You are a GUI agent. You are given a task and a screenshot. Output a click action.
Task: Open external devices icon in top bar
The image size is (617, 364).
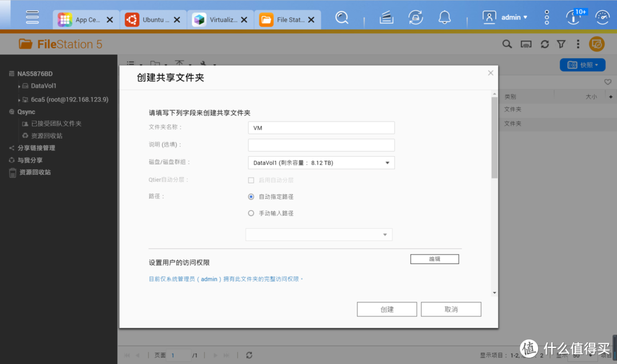(415, 17)
